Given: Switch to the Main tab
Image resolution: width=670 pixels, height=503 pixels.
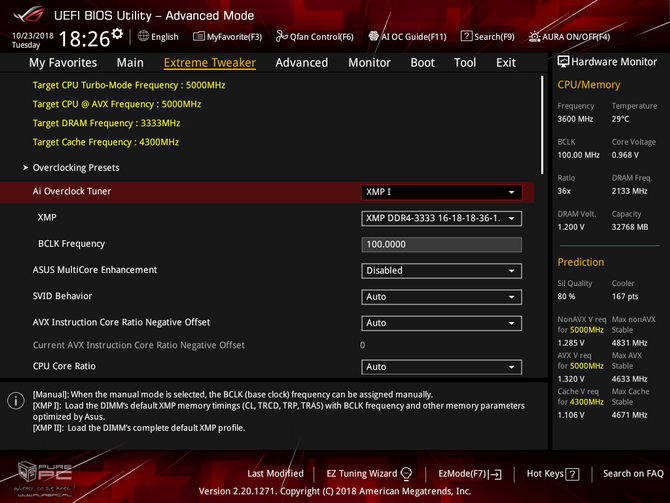Looking at the screenshot, I should tap(130, 63).
